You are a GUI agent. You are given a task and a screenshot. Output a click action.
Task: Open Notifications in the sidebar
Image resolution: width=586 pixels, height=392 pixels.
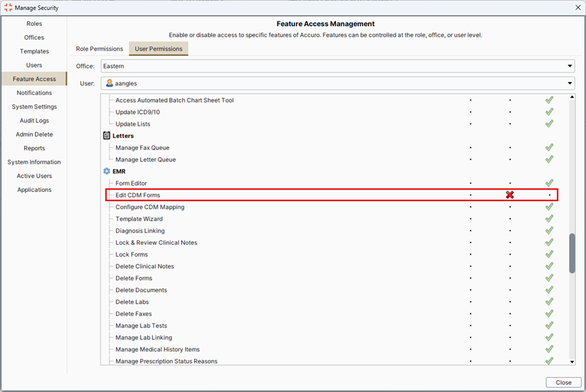34,92
